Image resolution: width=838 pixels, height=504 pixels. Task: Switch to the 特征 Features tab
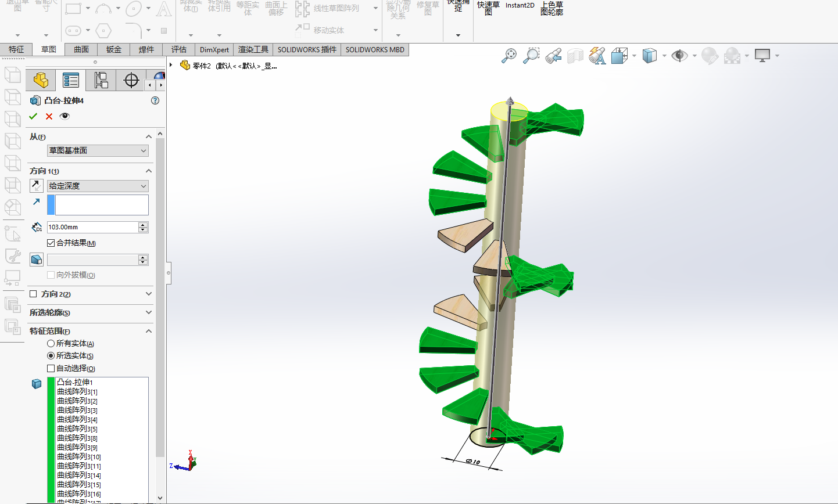16,50
